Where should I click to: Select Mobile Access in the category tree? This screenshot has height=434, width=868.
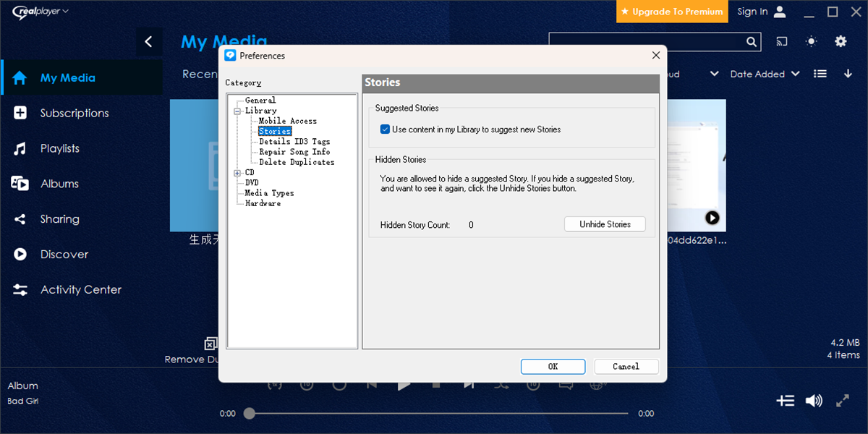pyautogui.click(x=288, y=120)
